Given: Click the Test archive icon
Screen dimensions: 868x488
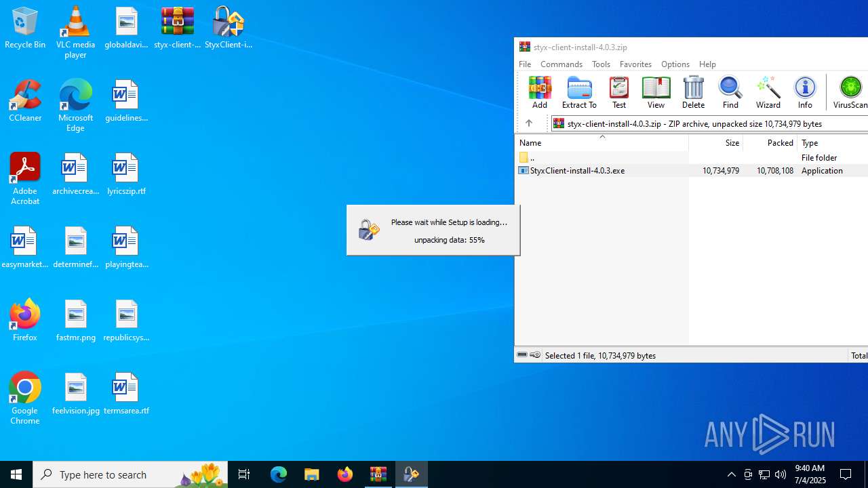Looking at the screenshot, I should pyautogui.click(x=619, y=92).
